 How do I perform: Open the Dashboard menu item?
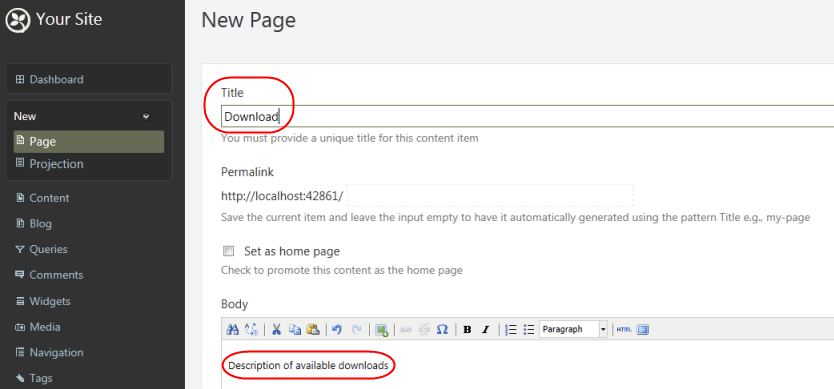click(x=89, y=79)
